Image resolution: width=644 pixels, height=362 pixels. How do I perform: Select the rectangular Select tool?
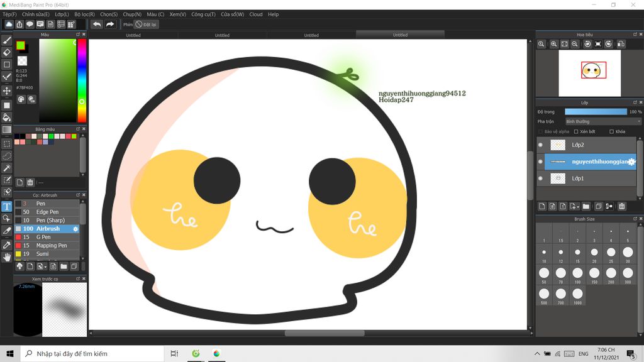[6, 144]
